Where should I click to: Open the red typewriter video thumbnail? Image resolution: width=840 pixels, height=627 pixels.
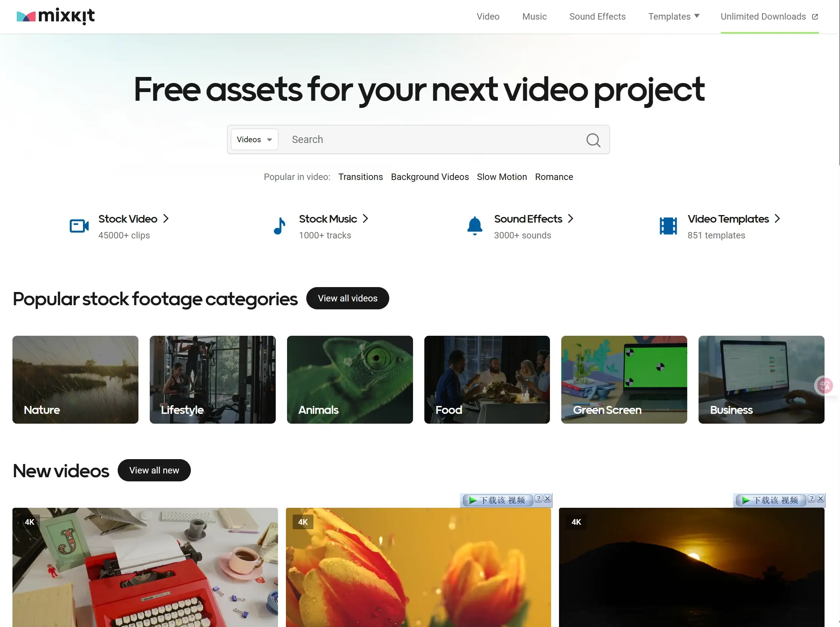click(x=145, y=567)
